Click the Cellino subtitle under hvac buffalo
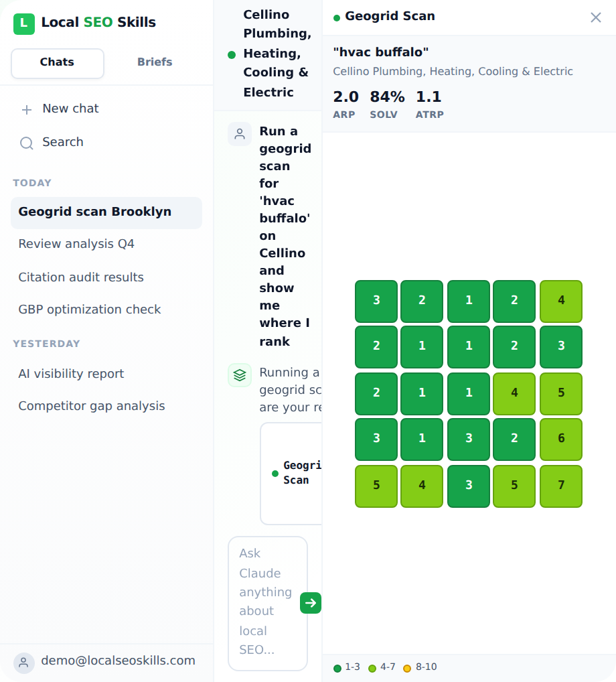 pos(453,72)
